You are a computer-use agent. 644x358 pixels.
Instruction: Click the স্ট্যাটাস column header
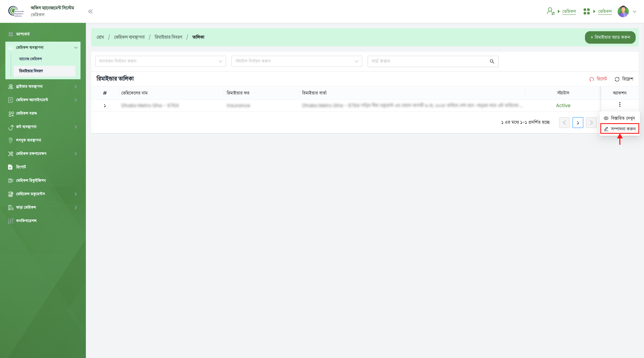[563, 93]
